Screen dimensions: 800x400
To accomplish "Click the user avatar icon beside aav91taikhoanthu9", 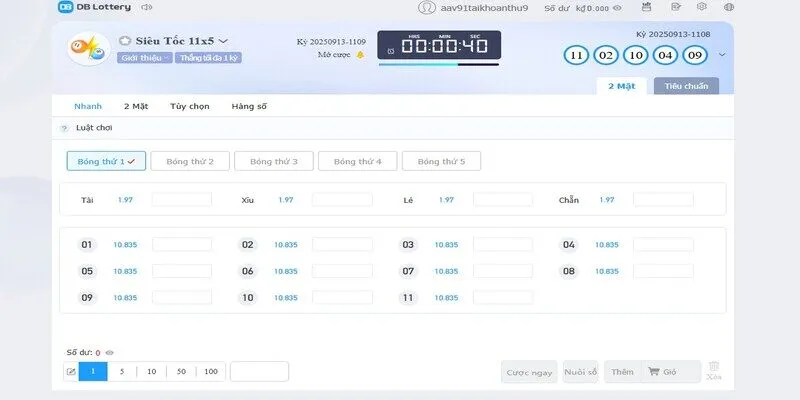I will tap(427, 7).
